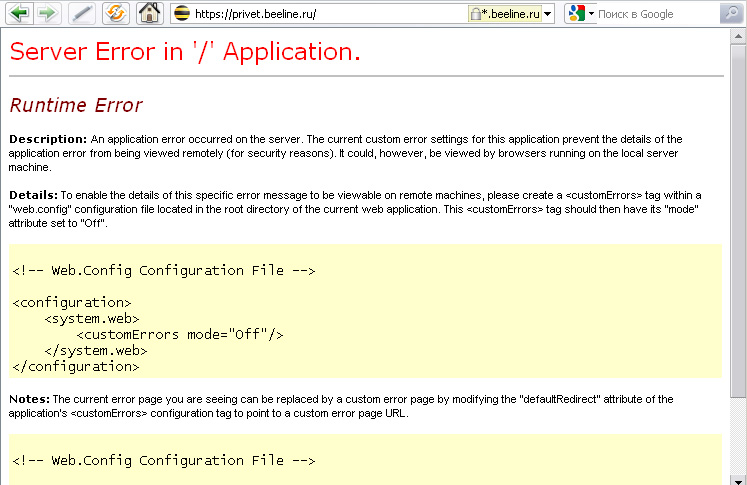Click the address bar URL https://privet.beeline.ru/

255,14
